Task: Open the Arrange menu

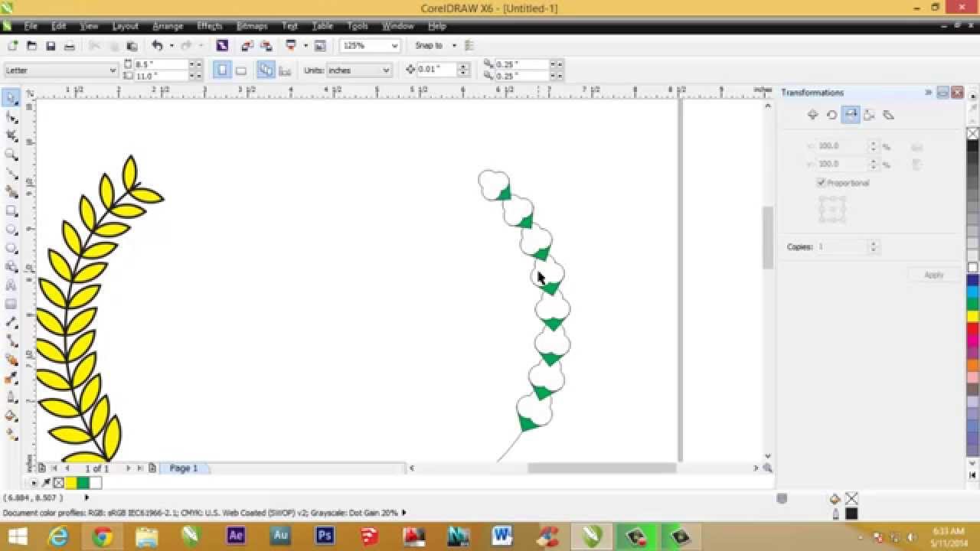Action: tap(168, 26)
